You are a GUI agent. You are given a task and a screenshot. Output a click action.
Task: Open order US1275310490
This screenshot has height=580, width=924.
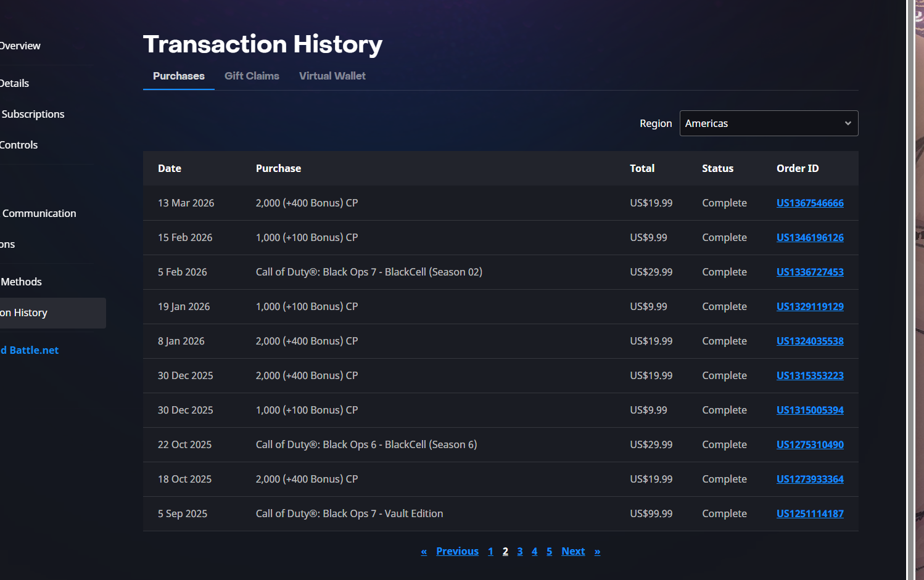810,444
